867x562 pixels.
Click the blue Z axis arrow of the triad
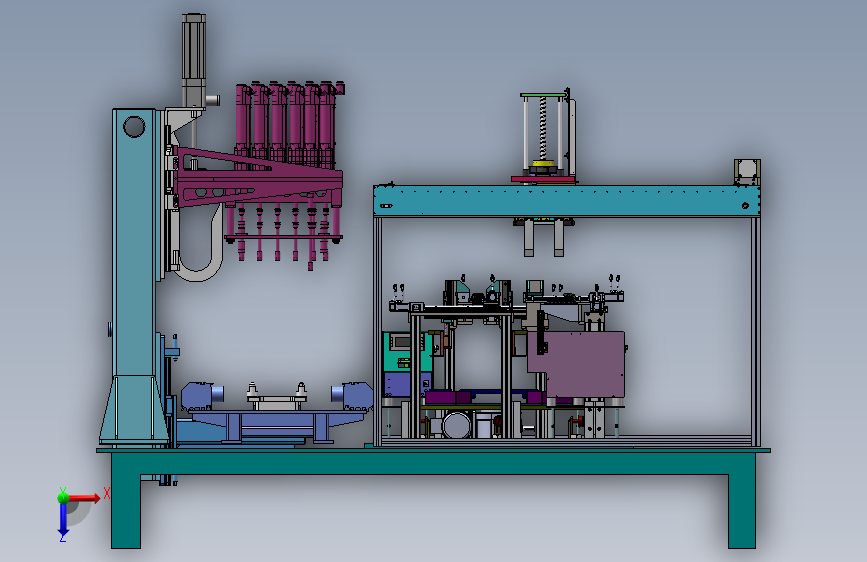tap(63, 519)
